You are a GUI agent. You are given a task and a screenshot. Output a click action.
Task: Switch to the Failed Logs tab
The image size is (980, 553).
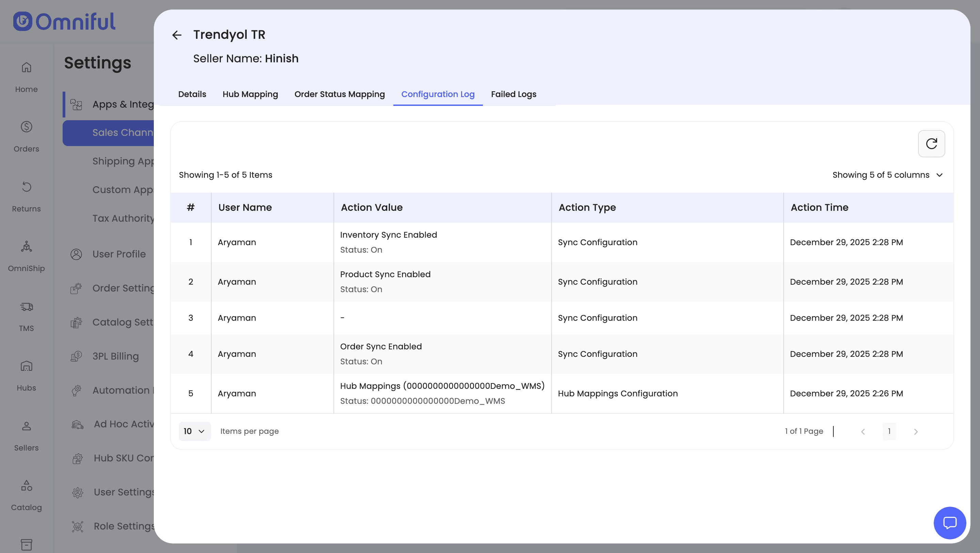(513, 94)
